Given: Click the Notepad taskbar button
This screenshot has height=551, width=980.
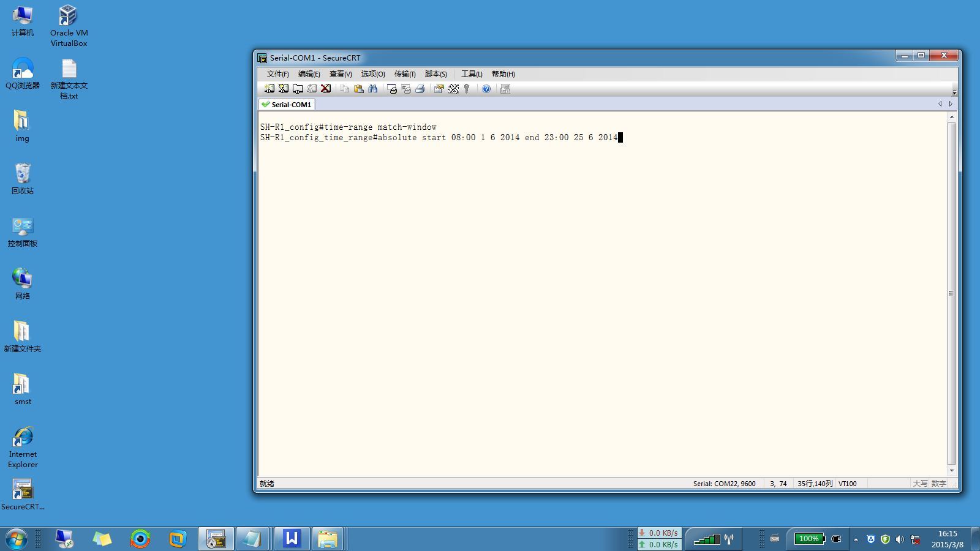Looking at the screenshot, I should [x=252, y=539].
